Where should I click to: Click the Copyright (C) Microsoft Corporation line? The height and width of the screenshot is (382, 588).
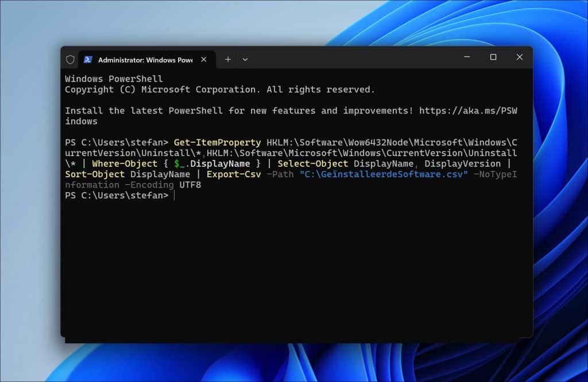tap(220, 89)
